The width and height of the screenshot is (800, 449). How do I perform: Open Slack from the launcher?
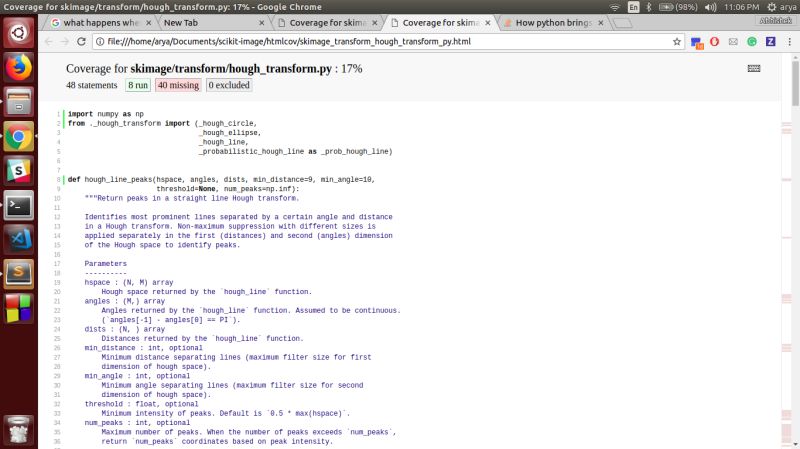pyautogui.click(x=18, y=170)
